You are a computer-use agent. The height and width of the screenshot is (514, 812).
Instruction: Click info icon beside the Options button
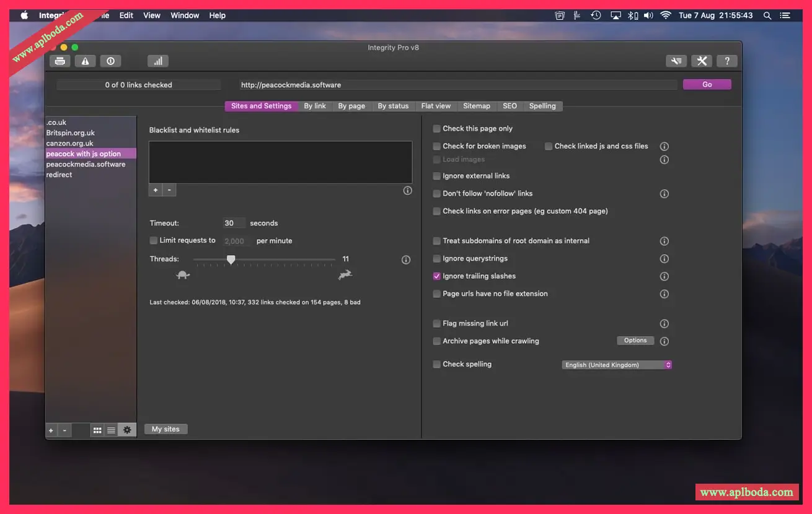(664, 341)
